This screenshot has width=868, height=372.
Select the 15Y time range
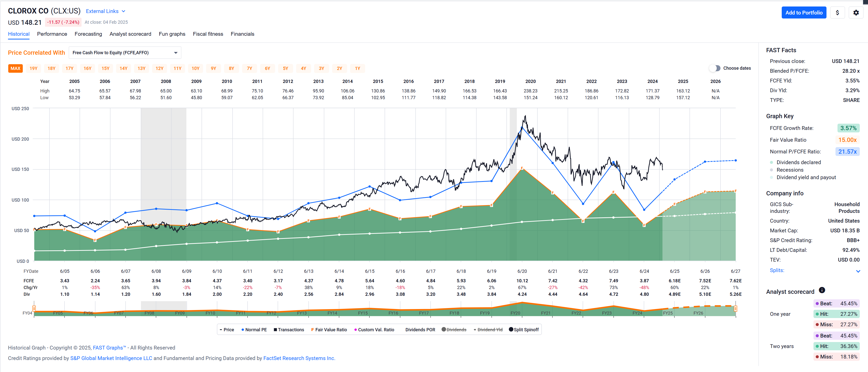coord(106,68)
